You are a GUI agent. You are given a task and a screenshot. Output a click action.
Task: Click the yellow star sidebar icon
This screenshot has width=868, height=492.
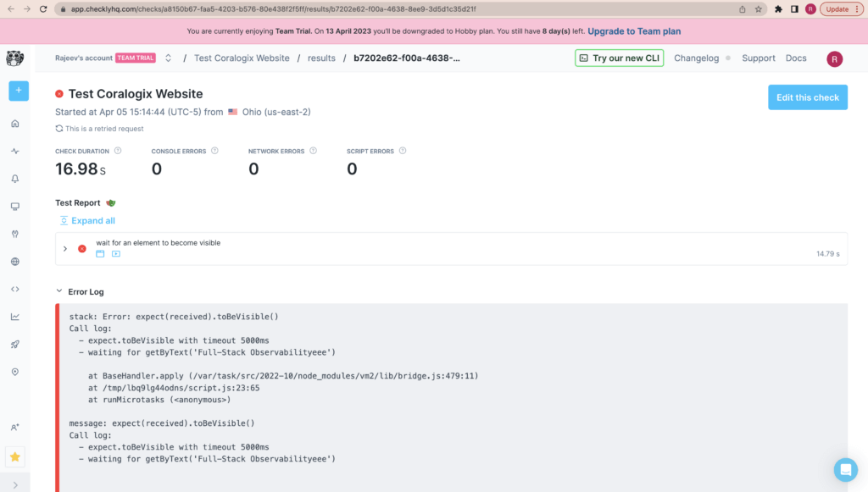coord(15,457)
